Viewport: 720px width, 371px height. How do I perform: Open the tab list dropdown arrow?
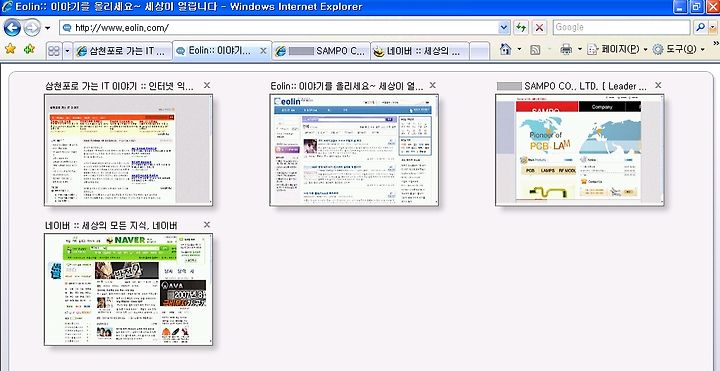click(68, 51)
